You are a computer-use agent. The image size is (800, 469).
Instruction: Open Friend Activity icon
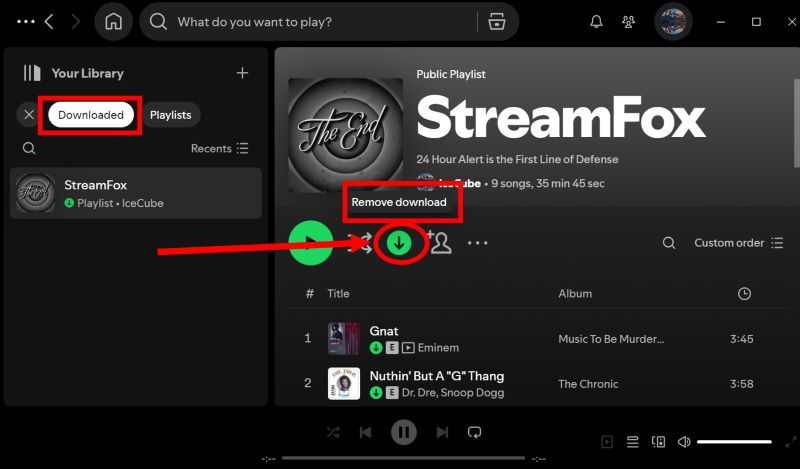pos(628,22)
